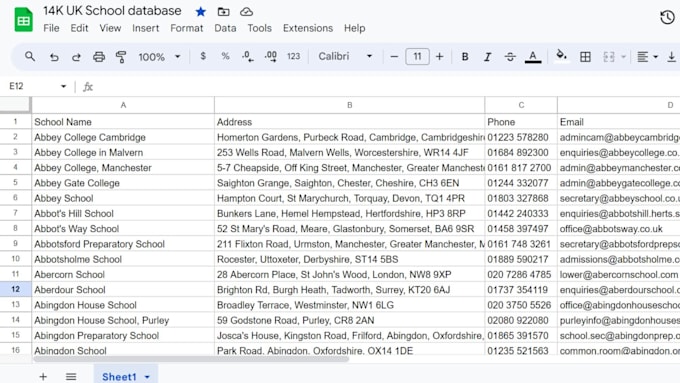Open the File menu
The height and width of the screenshot is (383, 680).
[x=51, y=28]
